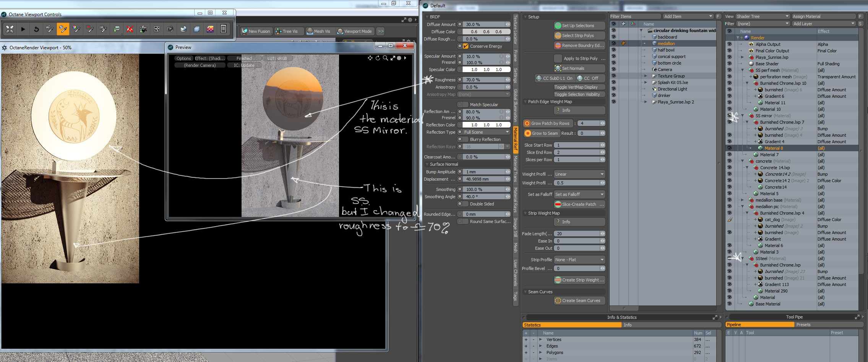Click the red X icon in Octane toolbar
The image size is (868, 362).
point(130,29)
